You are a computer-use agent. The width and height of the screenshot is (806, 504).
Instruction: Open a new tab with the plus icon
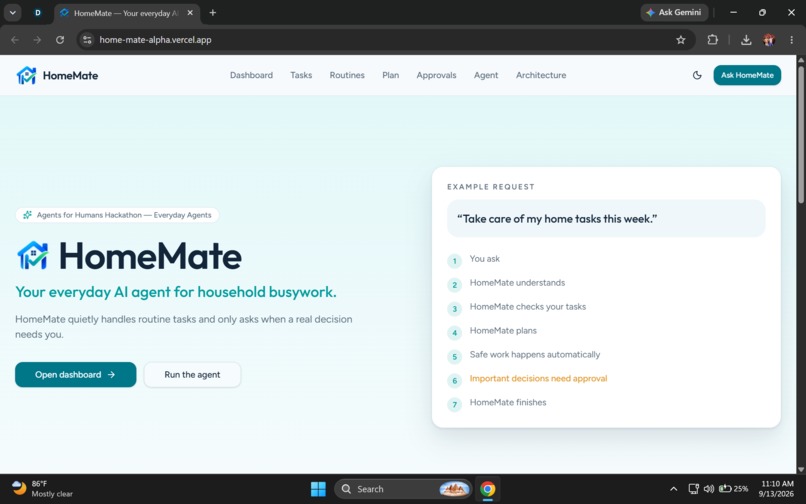coord(213,13)
